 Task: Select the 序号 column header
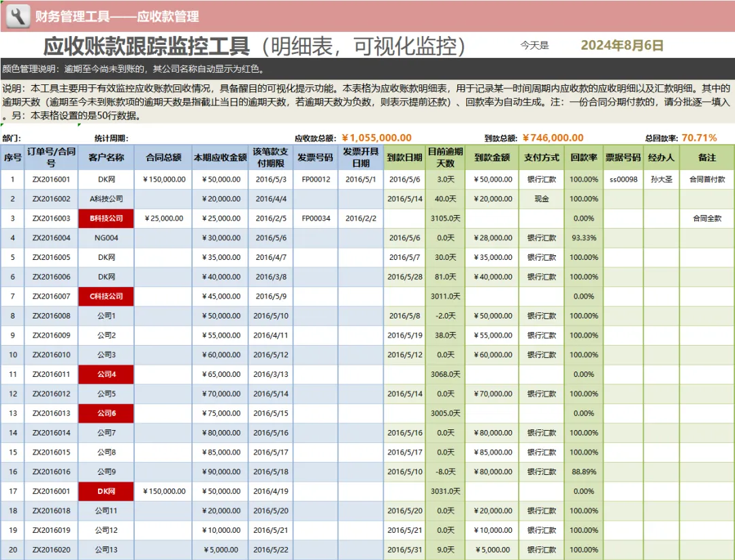pyautogui.click(x=13, y=157)
